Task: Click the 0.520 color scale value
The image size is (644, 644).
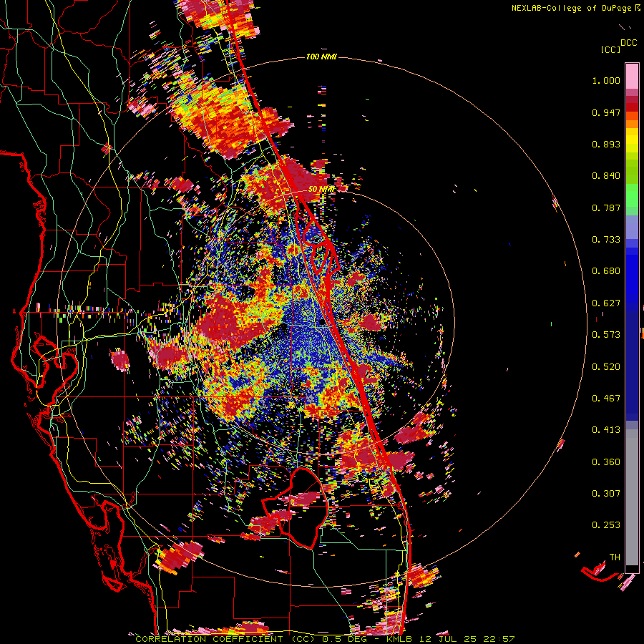Action: (606, 367)
